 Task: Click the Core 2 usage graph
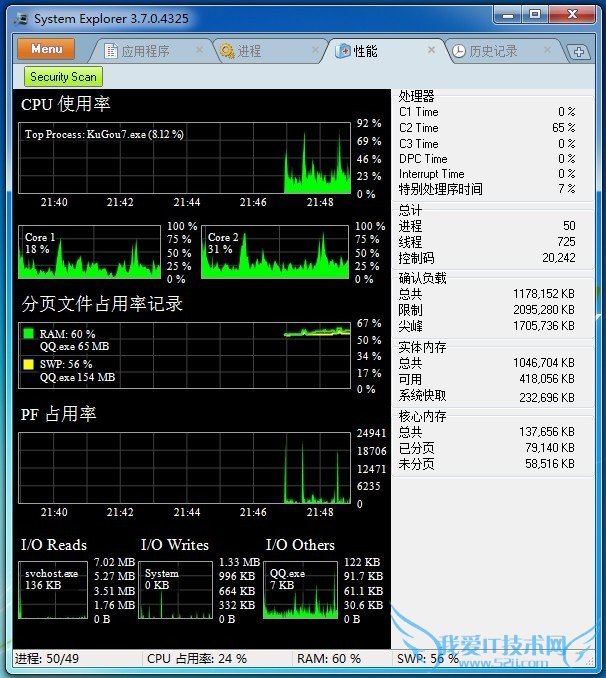[275, 252]
